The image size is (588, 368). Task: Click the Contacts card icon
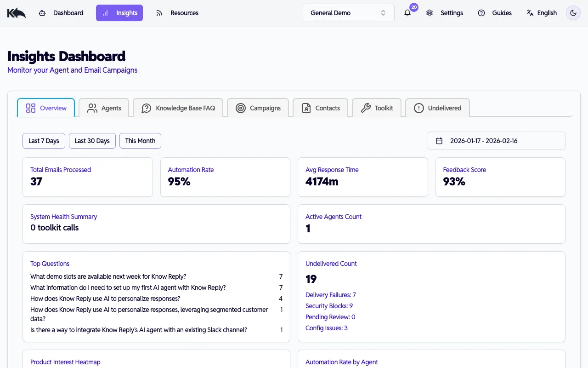(305, 108)
